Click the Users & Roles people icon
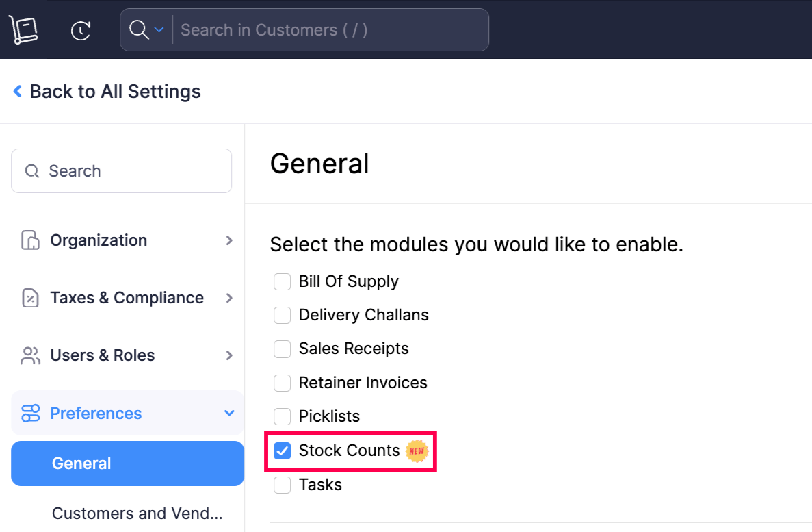The image size is (812, 532). click(x=29, y=355)
